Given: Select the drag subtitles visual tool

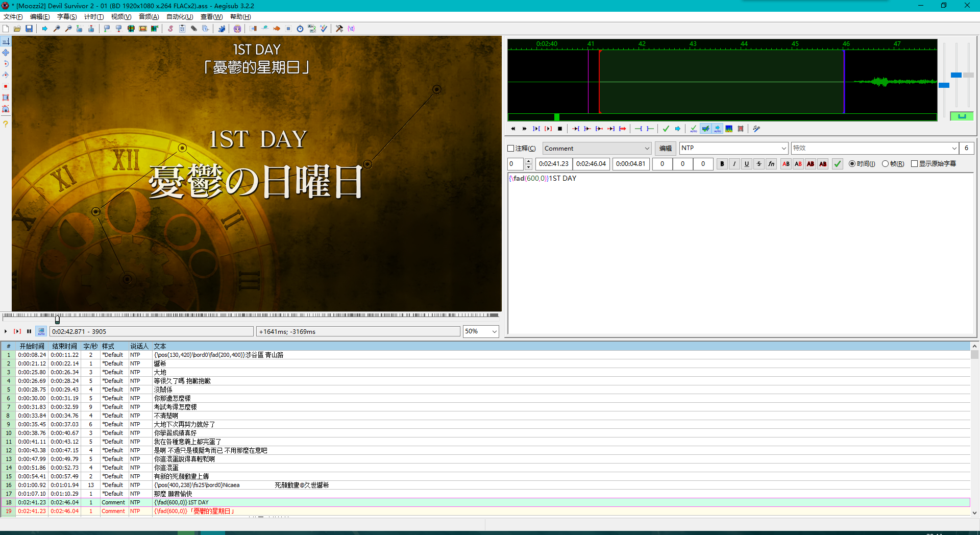Looking at the screenshot, I should pyautogui.click(x=6, y=53).
